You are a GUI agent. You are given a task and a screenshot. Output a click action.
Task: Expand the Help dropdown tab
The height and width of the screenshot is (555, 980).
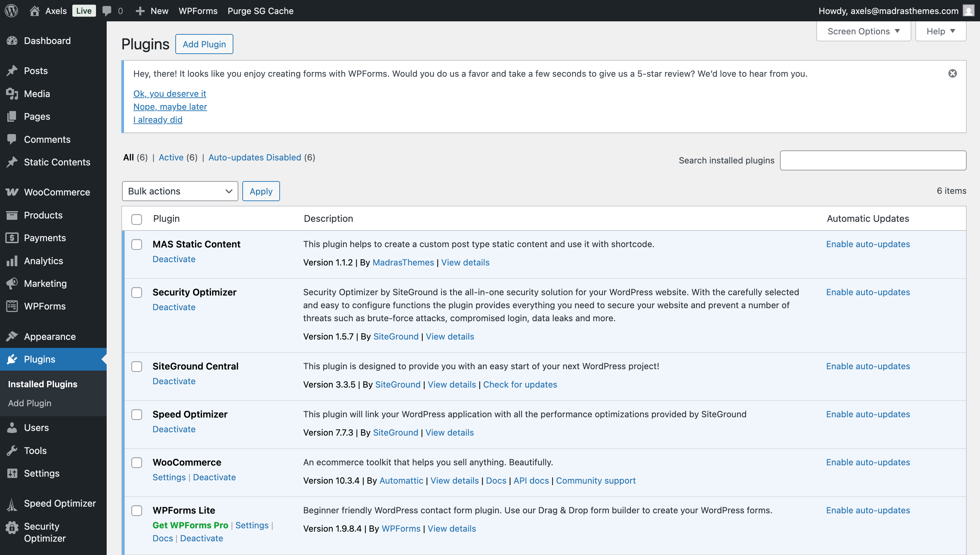940,31
